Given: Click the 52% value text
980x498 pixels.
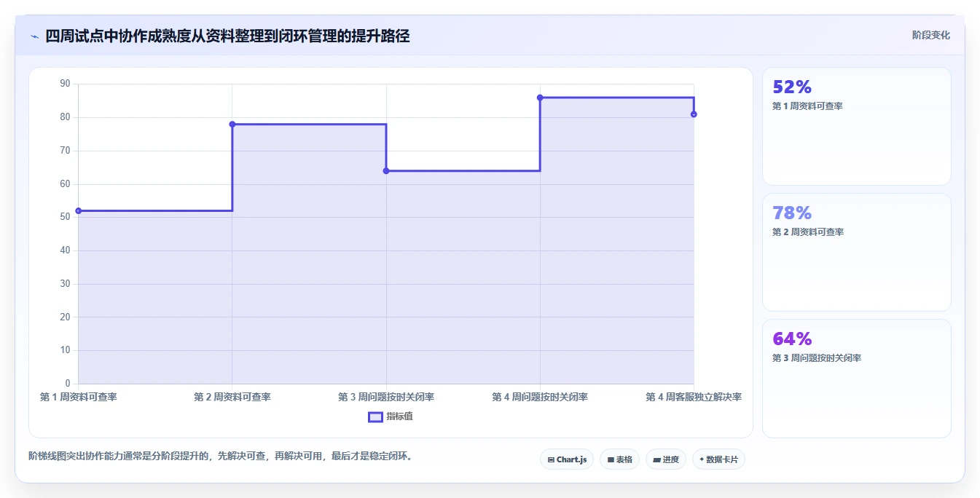Looking at the screenshot, I should coord(792,87).
